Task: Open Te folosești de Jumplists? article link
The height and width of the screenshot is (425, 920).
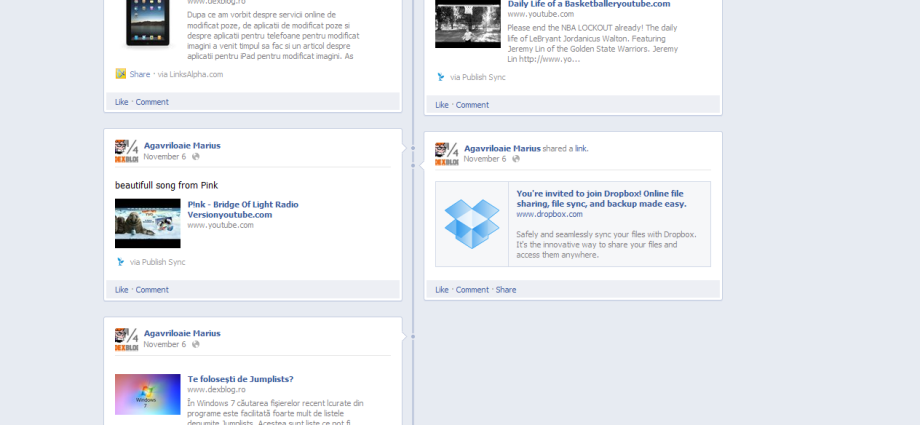Action: 241,379
